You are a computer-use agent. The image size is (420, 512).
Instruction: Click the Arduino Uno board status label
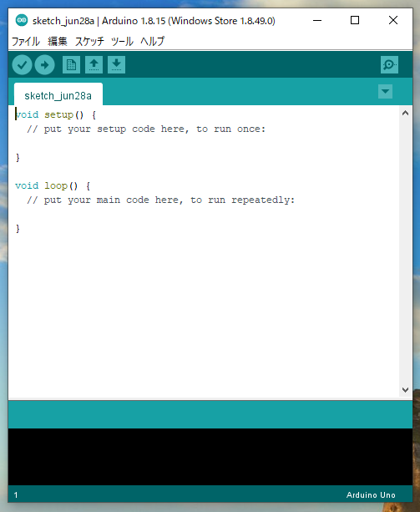(371, 495)
